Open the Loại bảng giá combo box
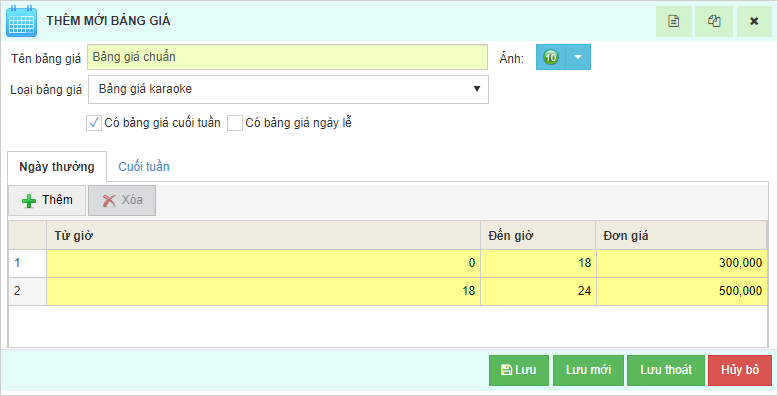The height and width of the screenshot is (396, 778). [288, 89]
